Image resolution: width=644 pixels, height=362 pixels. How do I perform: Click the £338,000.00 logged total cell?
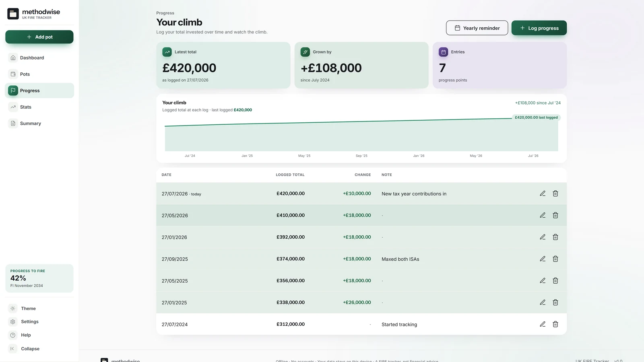[x=291, y=302]
